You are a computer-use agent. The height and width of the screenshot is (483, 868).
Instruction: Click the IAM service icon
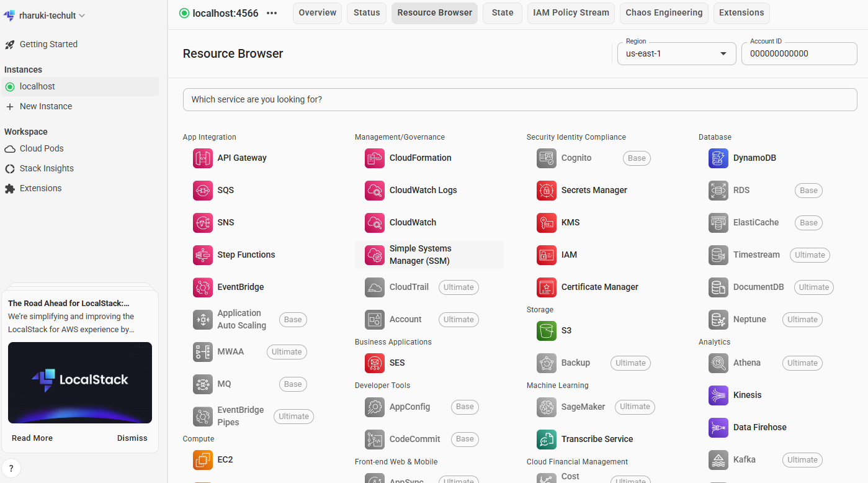547,255
